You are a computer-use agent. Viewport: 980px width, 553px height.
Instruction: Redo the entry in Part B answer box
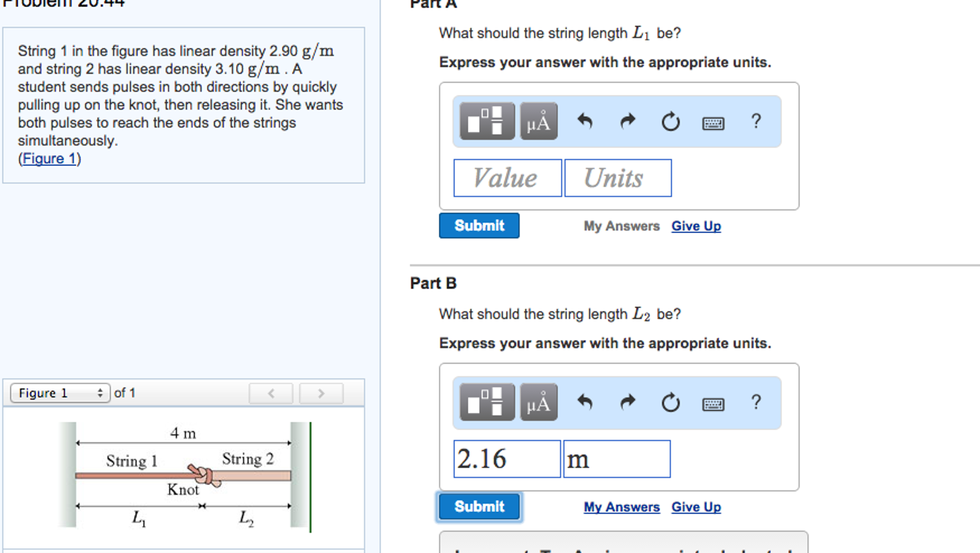tap(627, 402)
